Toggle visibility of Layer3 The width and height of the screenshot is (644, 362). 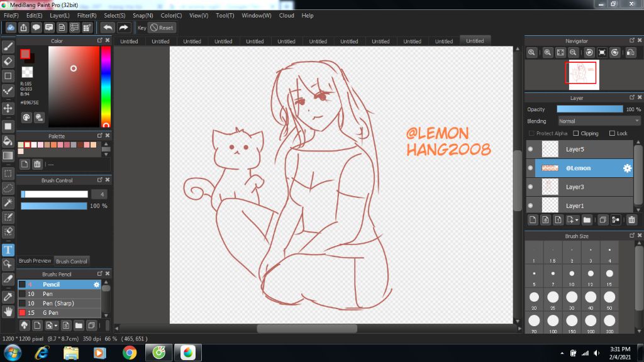pyautogui.click(x=530, y=187)
